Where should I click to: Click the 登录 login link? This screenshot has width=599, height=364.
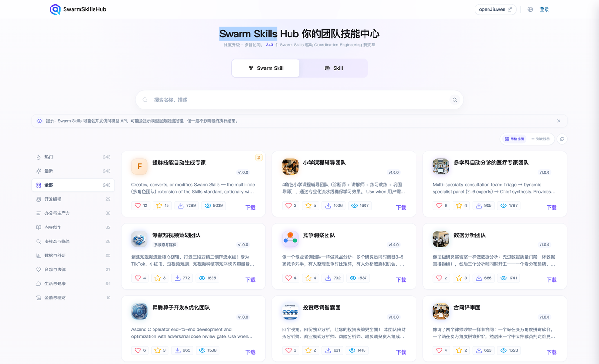pyautogui.click(x=544, y=9)
